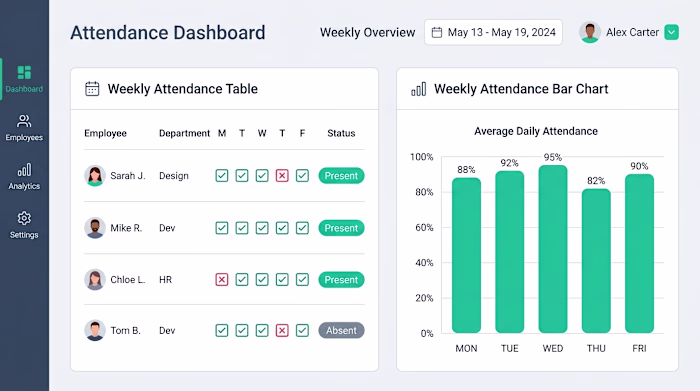Click the Department column header
Viewport: 700px width, 391px height.
pos(184,133)
